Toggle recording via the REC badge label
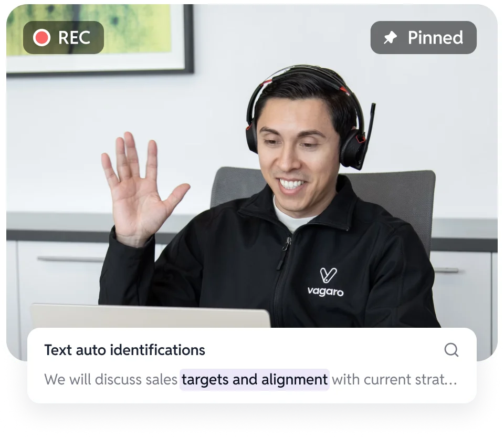The width and height of the screenshot is (504, 437). pos(74,38)
